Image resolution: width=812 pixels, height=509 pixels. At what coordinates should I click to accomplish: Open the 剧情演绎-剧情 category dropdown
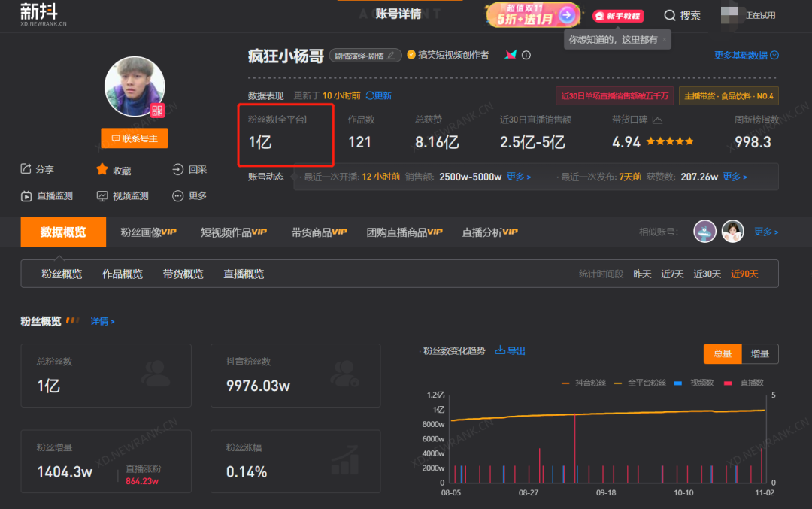coord(365,54)
